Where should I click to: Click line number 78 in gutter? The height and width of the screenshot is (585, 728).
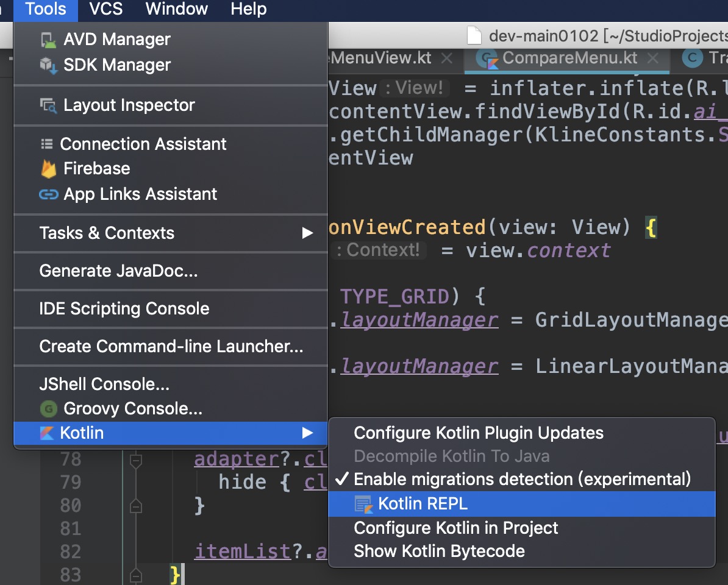click(71, 460)
